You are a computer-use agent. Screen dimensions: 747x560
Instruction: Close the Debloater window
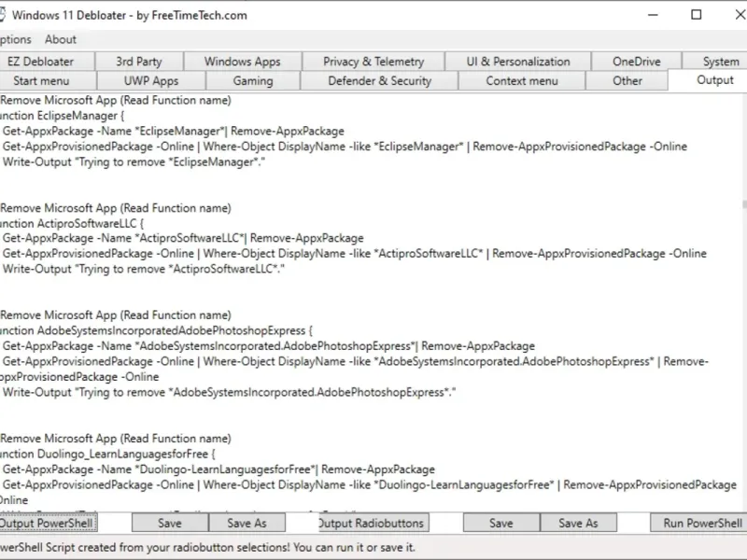coord(740,15)
